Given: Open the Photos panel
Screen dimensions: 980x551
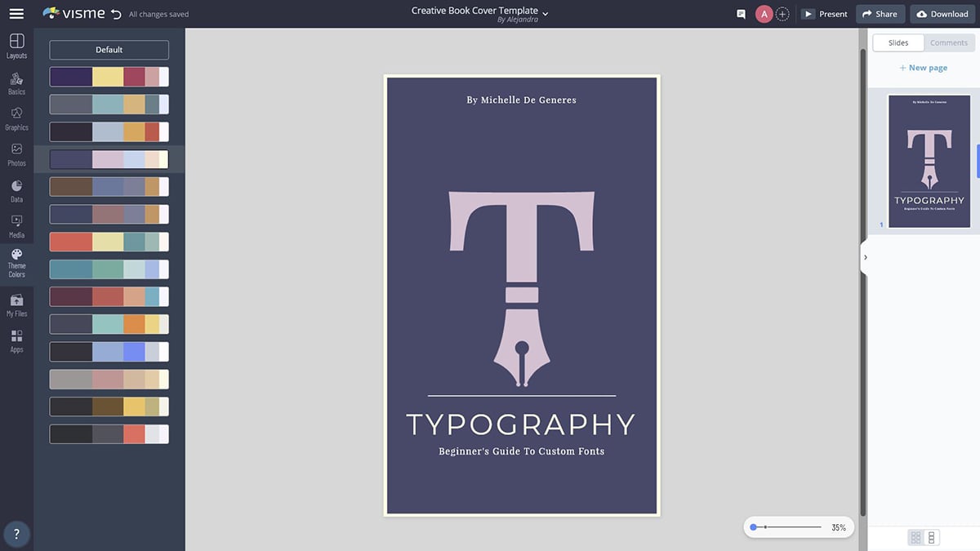Looking at the screenshot, I should tap(16, 154).
